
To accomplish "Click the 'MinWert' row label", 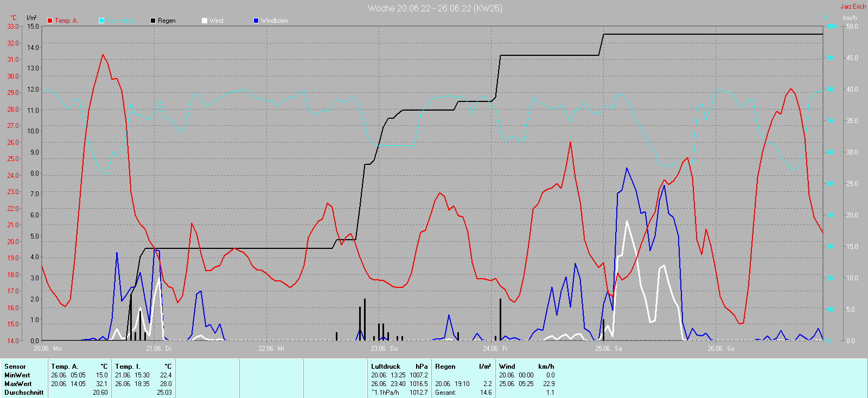I will 17,375.
